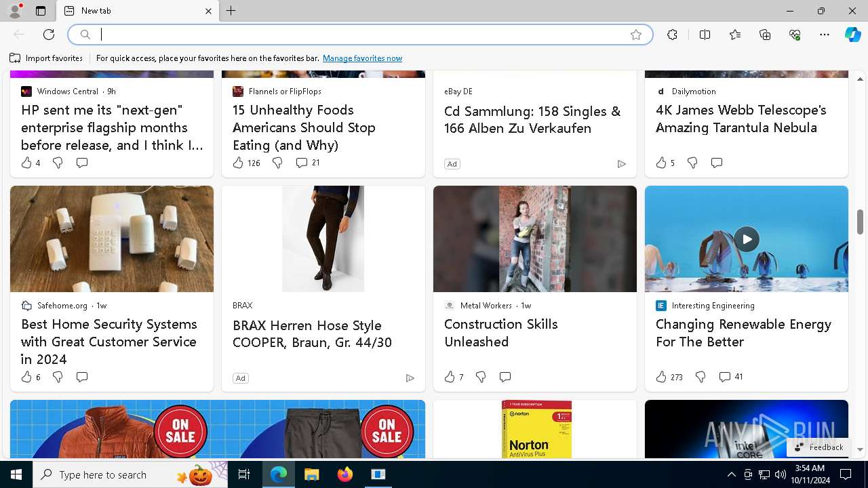Click the Feedback button
This screenshot has width=868, height=488.
point(818,447)
